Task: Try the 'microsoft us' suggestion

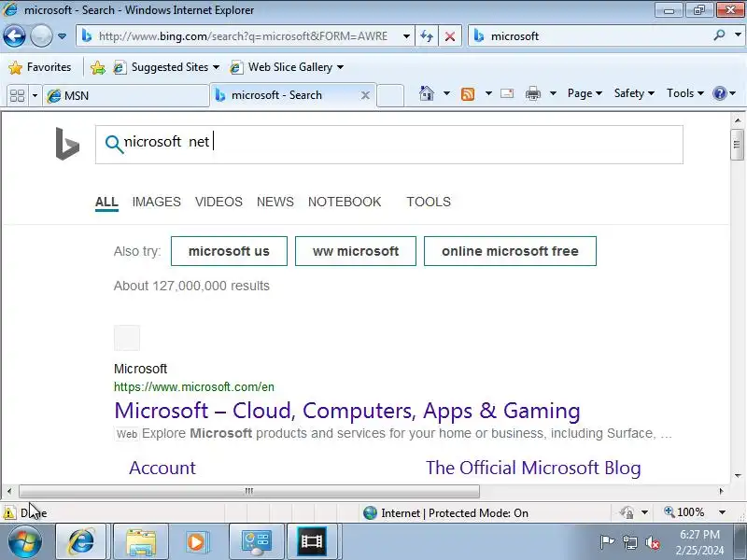Action: (x=229, y=251)
